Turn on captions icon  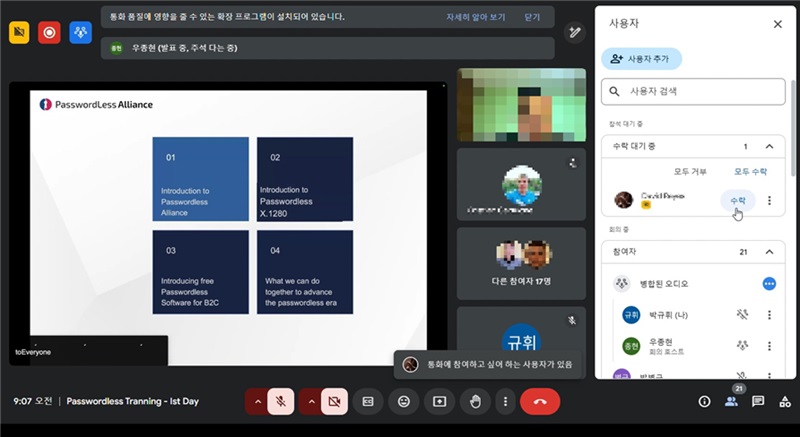point(368,401)
